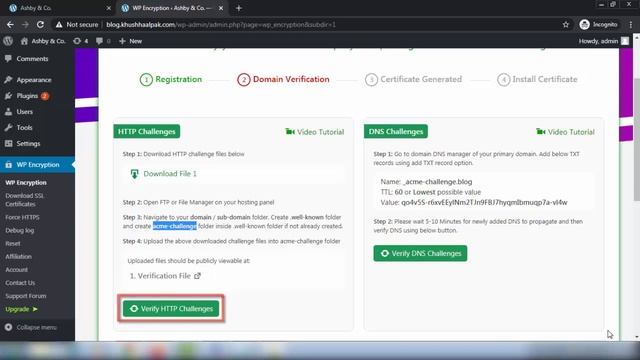Open the Appearance menu
Image resolution: width=640 pixels, height=360 pixels.
point(34,80)
